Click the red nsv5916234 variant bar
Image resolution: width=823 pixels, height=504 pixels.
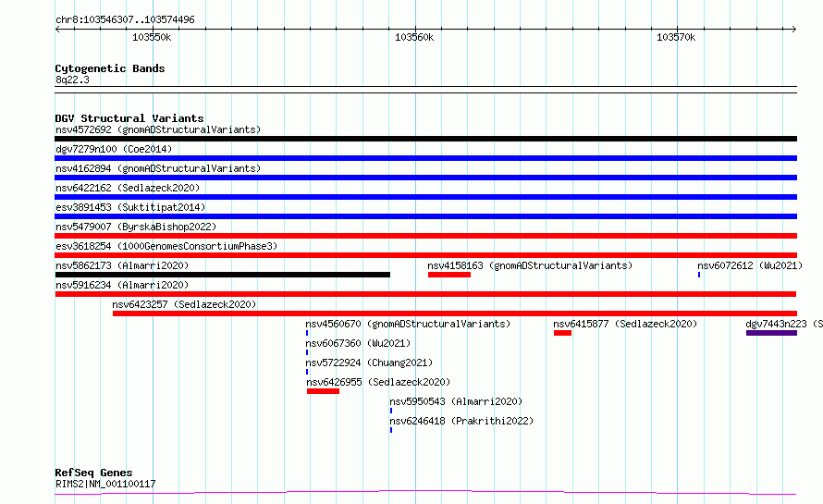[x=425, y=294]
